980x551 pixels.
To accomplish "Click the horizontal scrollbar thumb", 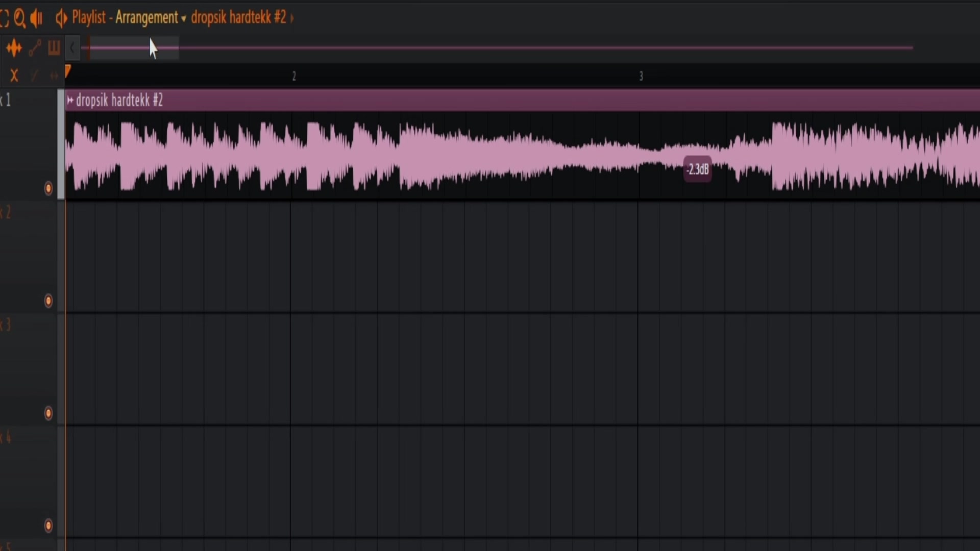I will (134, 48).
